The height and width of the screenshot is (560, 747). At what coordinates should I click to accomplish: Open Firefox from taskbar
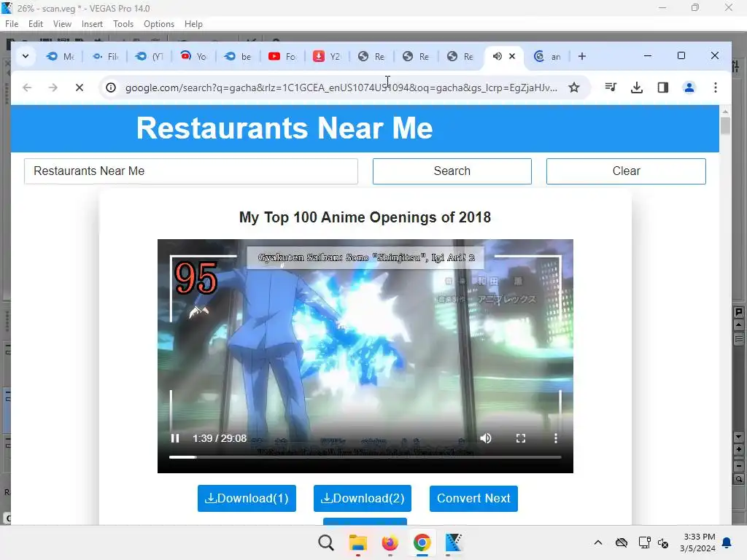click(390, 542)
